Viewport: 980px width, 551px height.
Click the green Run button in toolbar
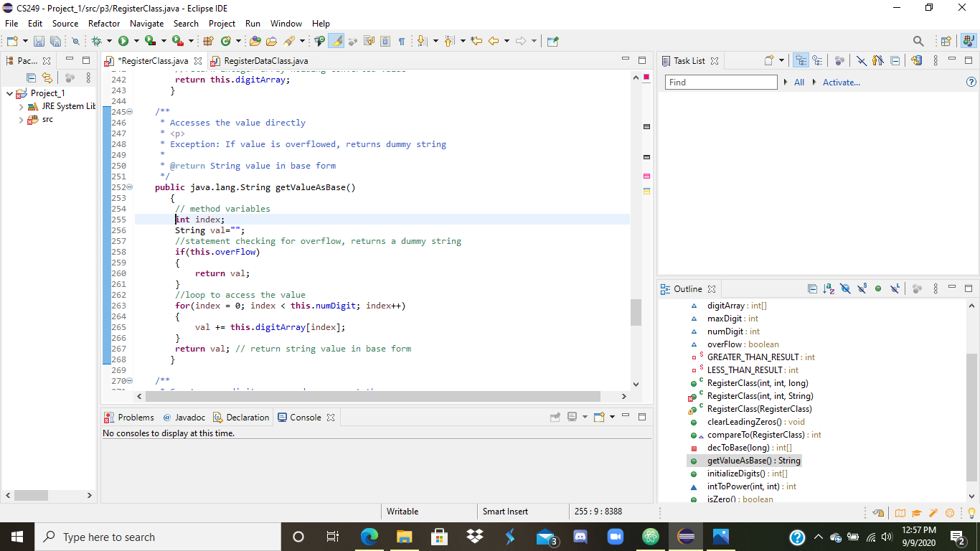pos(123,42)
